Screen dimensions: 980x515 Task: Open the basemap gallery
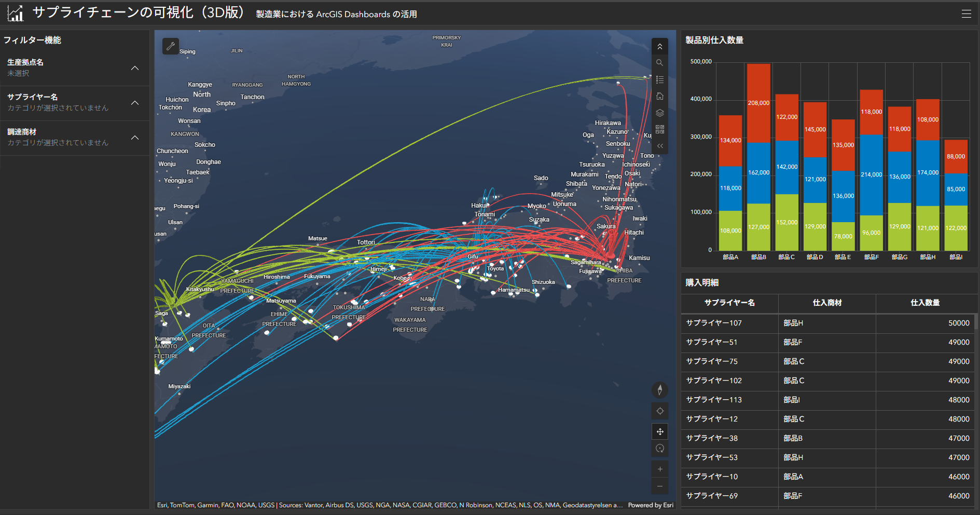[x=659, y=129]
